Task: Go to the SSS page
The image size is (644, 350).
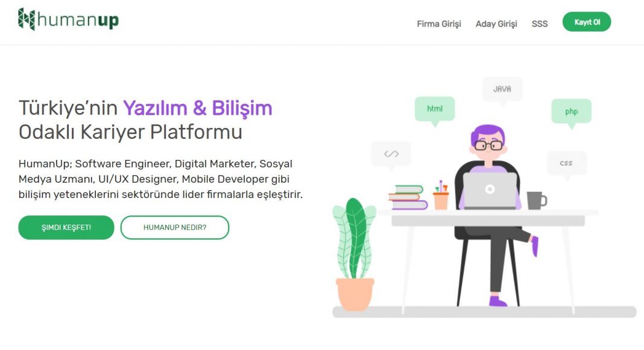Action: pos(540,24)
